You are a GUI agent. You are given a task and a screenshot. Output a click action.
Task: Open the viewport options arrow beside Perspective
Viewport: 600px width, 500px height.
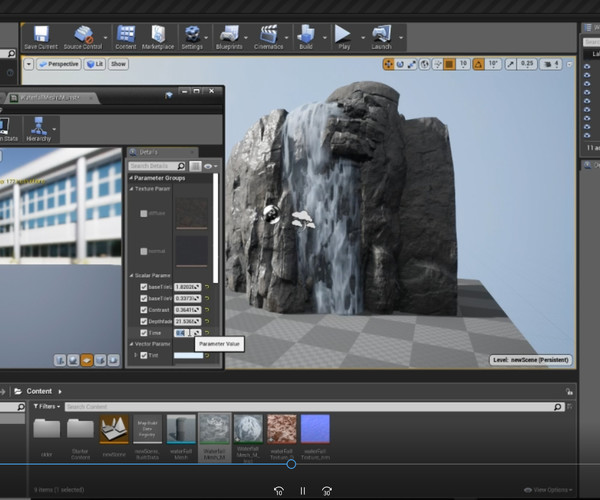[x=29, y=64]
